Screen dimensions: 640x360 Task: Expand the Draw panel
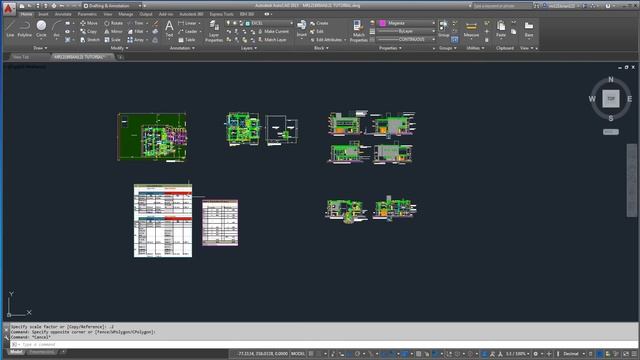40,48
